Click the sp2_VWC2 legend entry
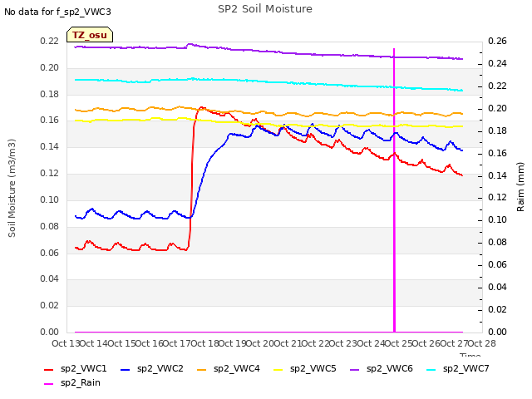This screenshot has height=399, width=532. coord(152,369)
